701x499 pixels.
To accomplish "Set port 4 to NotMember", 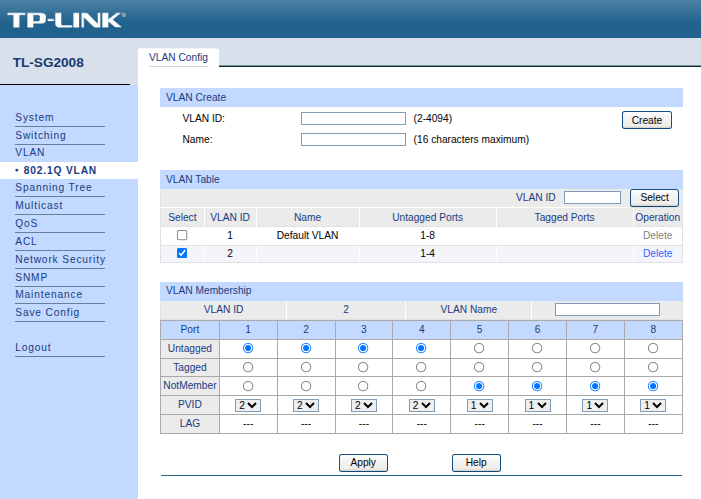I will click(421, 386).
